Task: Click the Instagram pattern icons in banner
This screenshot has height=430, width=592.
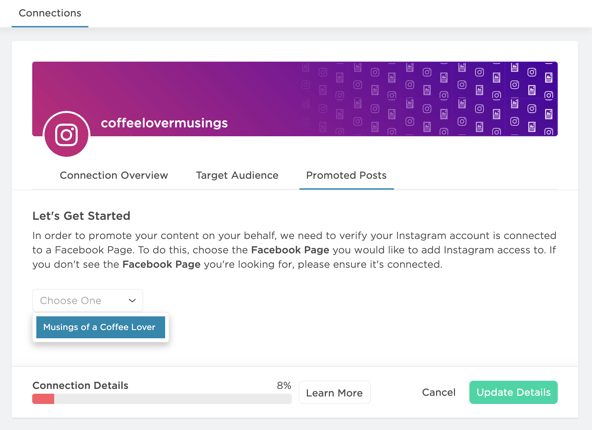Action: pos(429,99)
